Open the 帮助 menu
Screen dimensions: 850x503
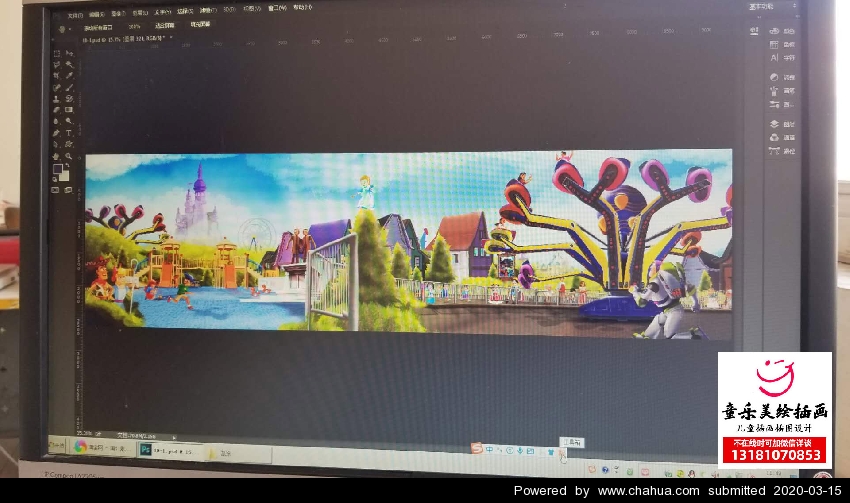click(302, 8)
